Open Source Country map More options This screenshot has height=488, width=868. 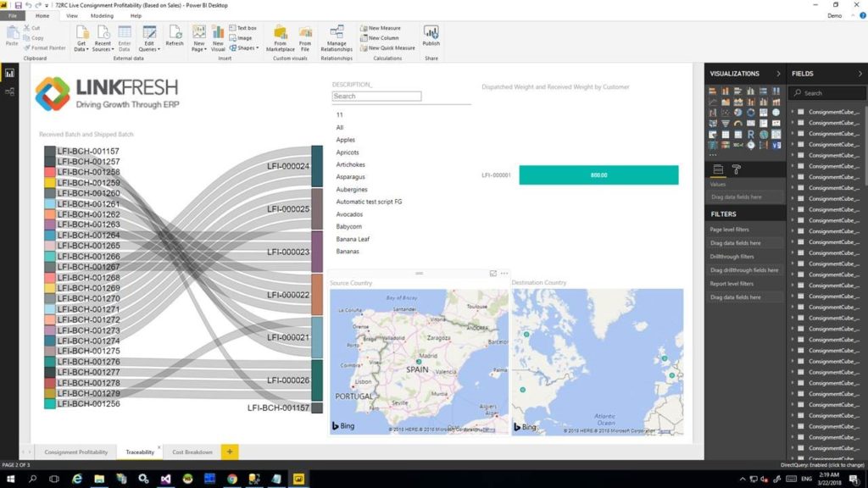click(504, 274)
